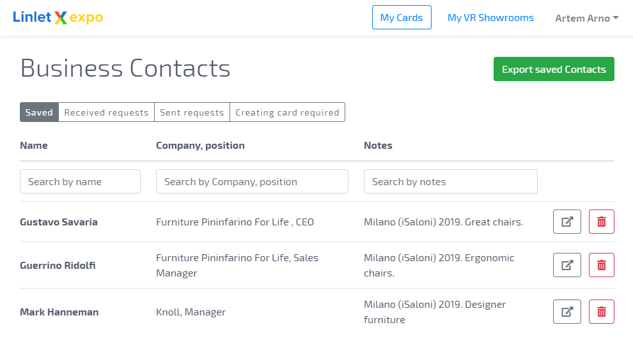The image size is (633, 364).
Task: Open edit icon for Mark Hanneman
Action: pyautogui.click(x=567, y=312)
